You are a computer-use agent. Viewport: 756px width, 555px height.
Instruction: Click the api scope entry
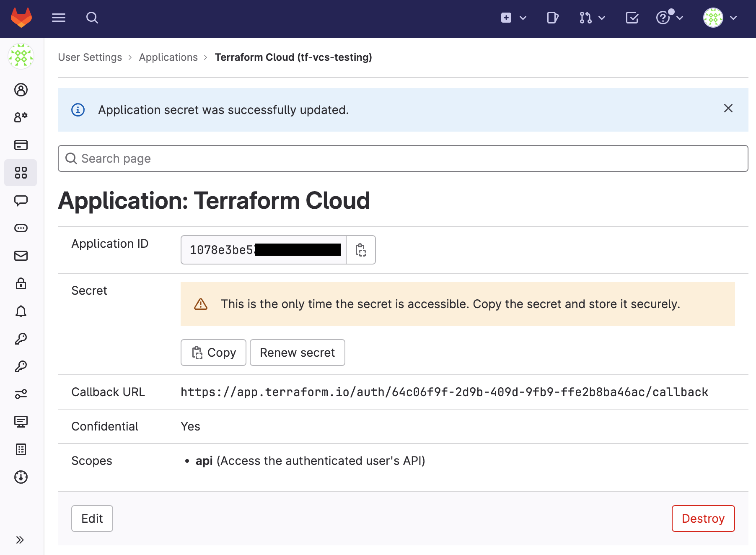[310, 461]
